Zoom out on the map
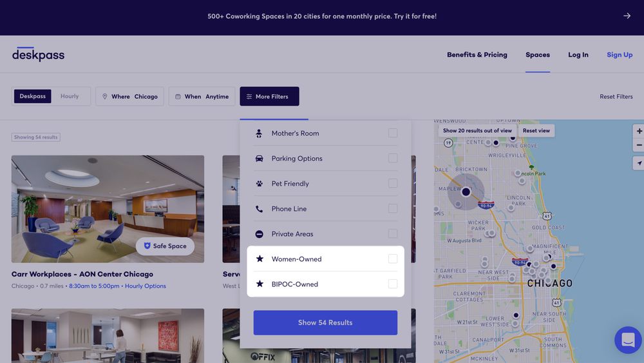 pyautogui.click(x=639, y=145)
